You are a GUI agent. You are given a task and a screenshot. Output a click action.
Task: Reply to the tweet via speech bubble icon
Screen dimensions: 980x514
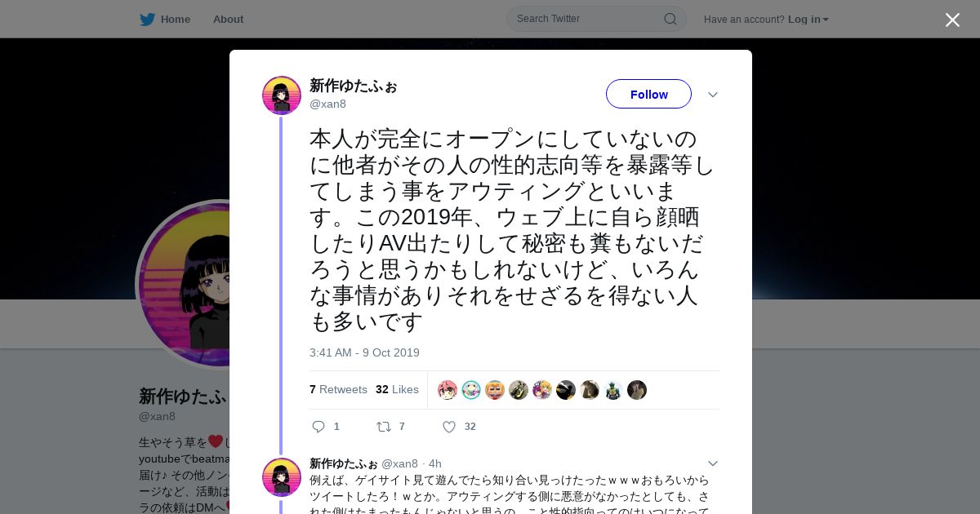pos(318,426)
